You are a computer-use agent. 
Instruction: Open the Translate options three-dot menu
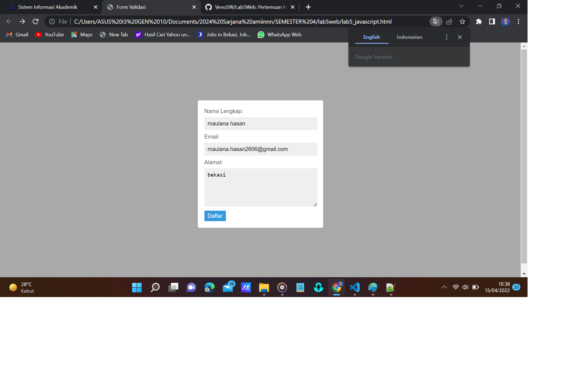(446, 37)
